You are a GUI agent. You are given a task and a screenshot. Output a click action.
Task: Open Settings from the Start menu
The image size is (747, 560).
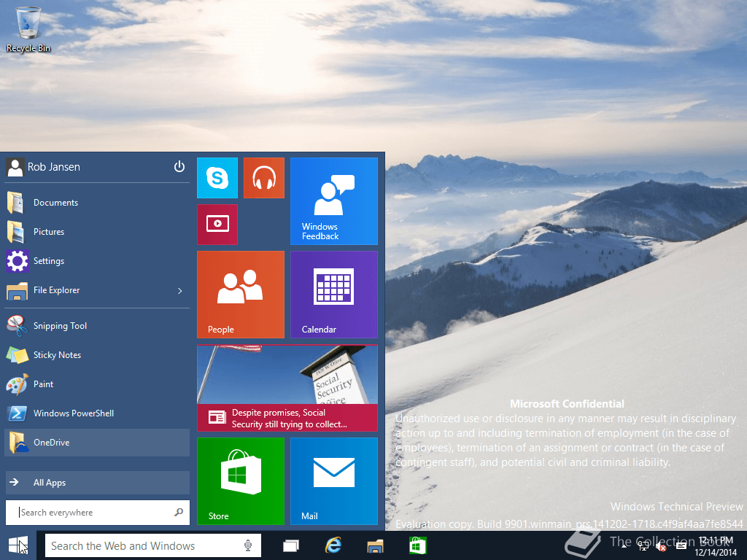[97, 261]
